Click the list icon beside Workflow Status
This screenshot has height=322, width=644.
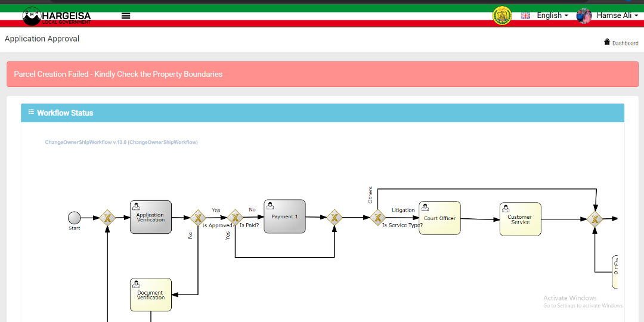coord(31,112)
